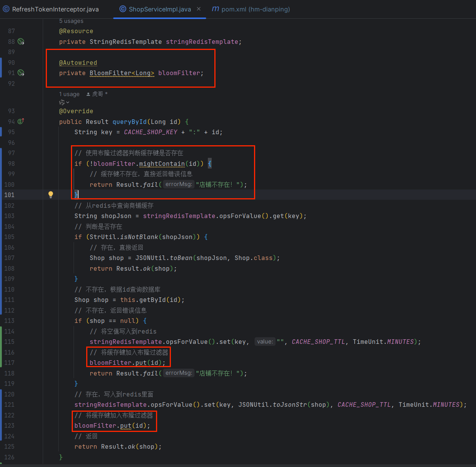Click CACHE_SHOP_KEY constant on line 95
Viewport: 476px width, 467px height.
click(151, 132)
